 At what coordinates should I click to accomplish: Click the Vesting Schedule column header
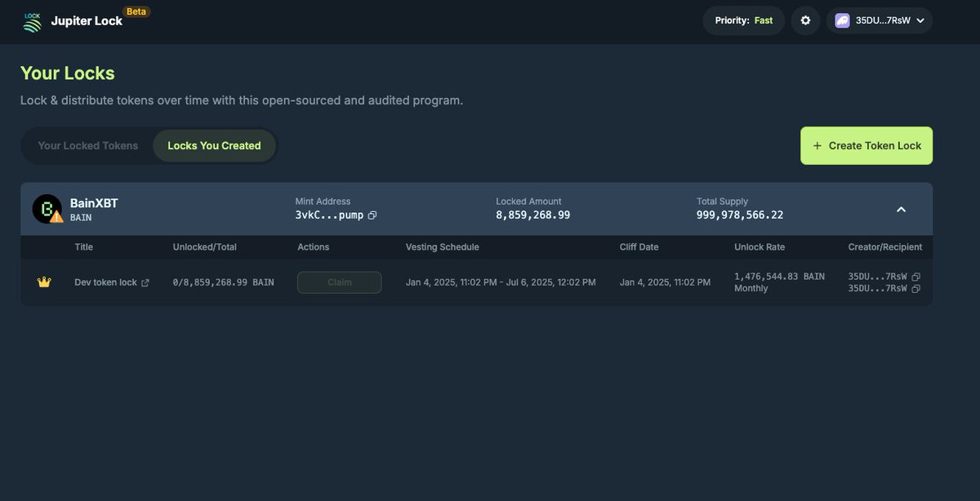click(443, 247)
